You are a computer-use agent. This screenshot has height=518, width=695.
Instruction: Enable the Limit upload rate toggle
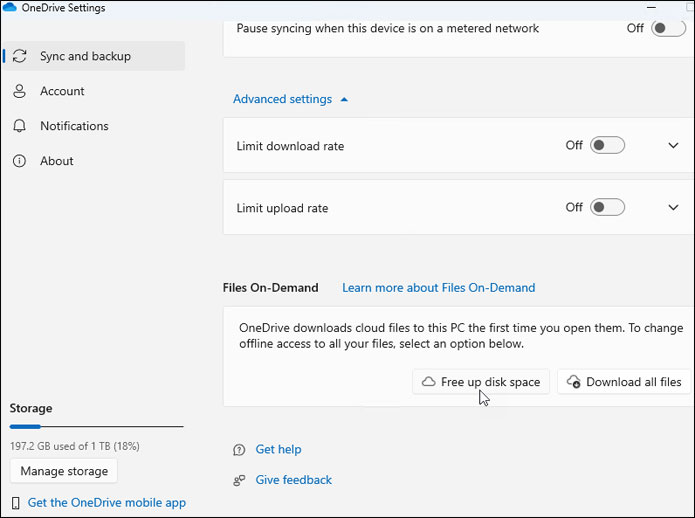607,207
